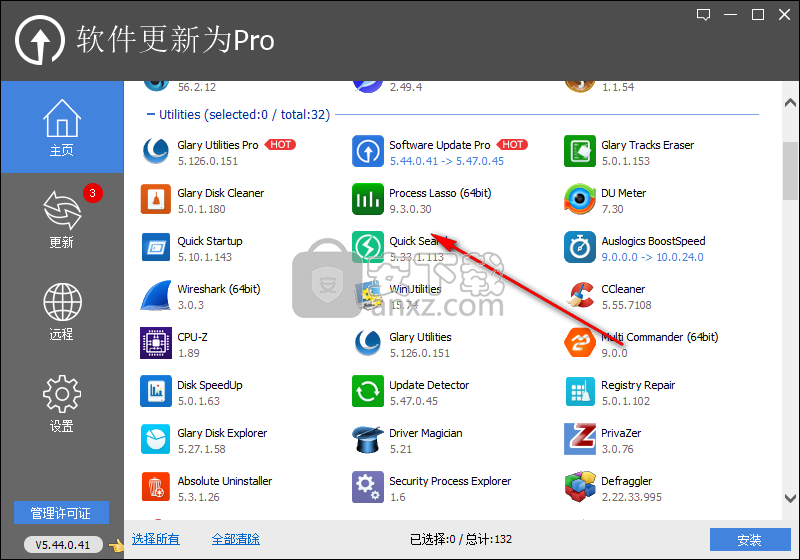This screenshot has height=560, width=800.
Task: Click the CCleaner version 5.55.7108
Action: pyautogui.click(x=627, y=305)
